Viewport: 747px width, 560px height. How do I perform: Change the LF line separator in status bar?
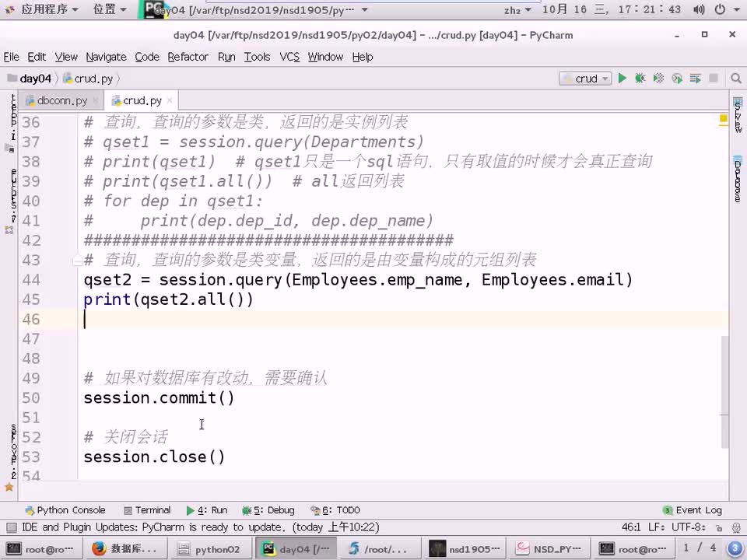click(x=657, y=527)
